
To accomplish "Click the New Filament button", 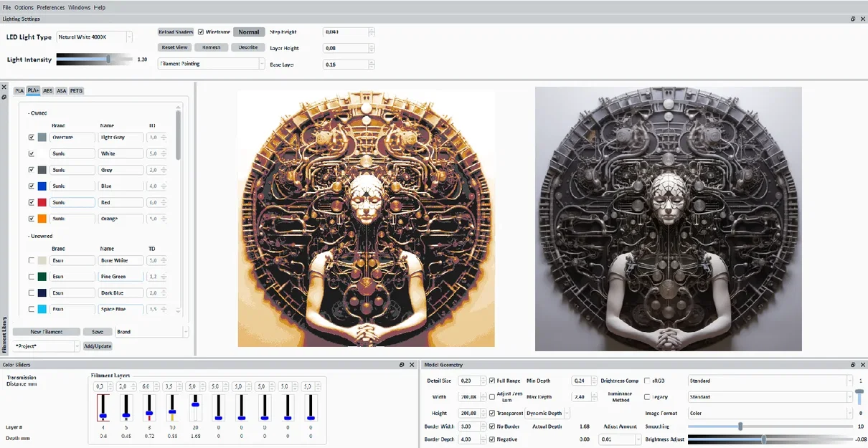I will [x=46, y=332].
